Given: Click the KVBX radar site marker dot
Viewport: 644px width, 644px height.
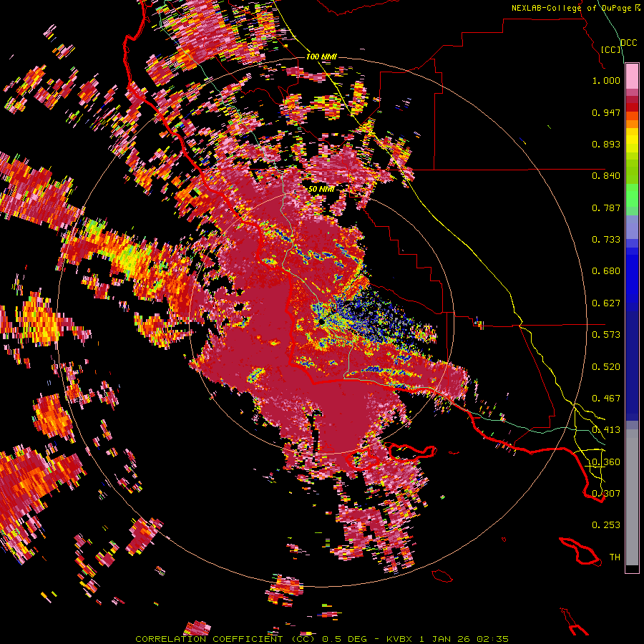Looking at the screenshot, I should tap(321, 322).
